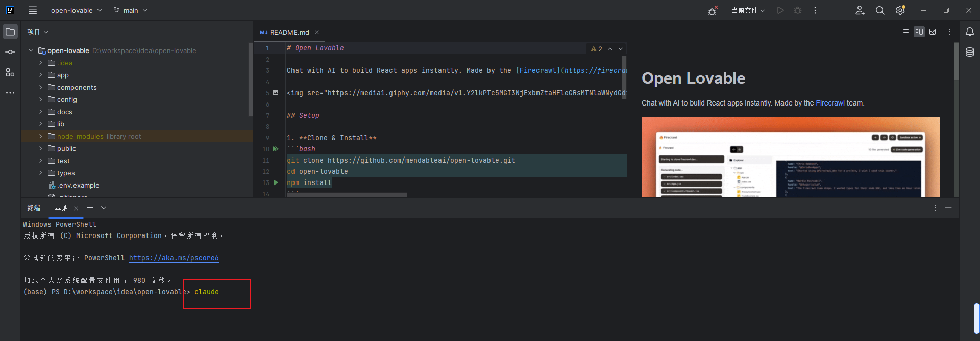Expand the config folder
Image resolution: width=980 pixels, height=341 pixels.
click(41, 99)
